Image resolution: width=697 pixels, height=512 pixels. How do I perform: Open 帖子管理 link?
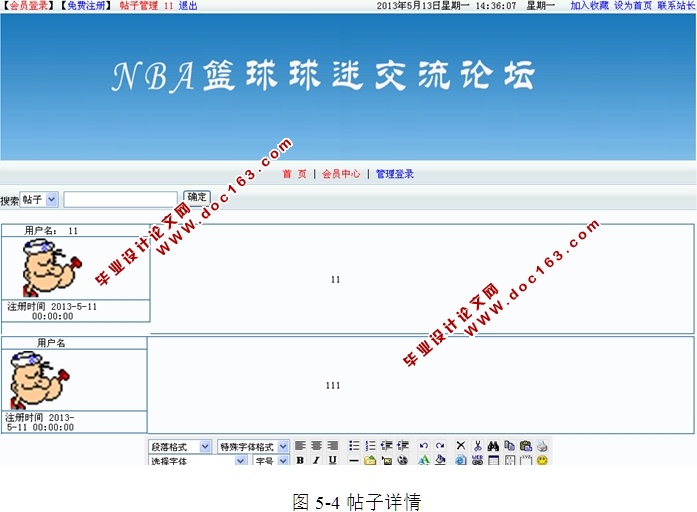tap(139, 6)
